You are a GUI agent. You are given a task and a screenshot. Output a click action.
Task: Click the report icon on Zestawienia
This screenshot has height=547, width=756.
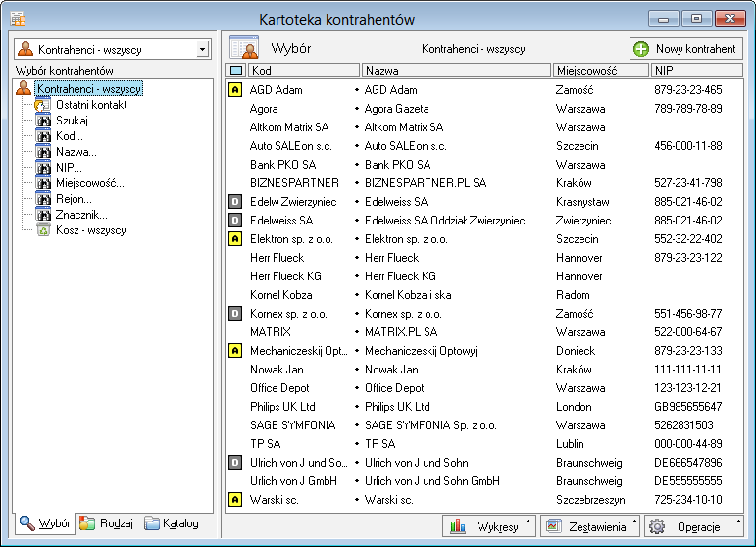tap(553, 526)
